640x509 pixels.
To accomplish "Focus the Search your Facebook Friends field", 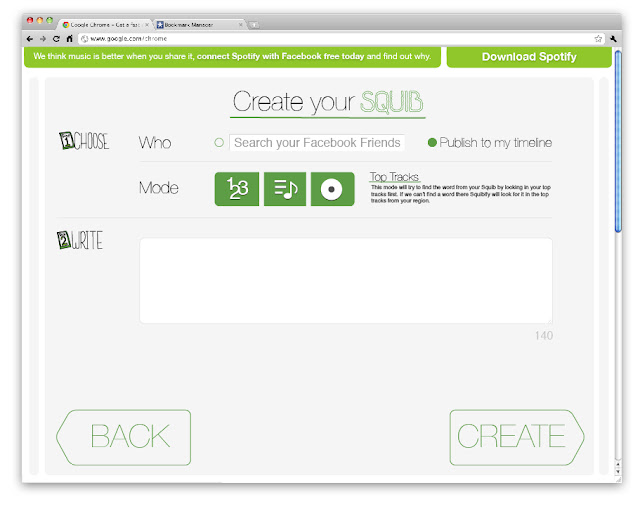I will pyautogui.click(x=317, y=142).
